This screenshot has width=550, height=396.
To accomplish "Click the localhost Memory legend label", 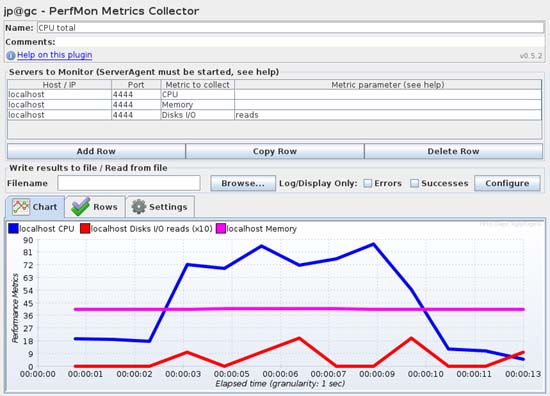I will click(262, 229).
